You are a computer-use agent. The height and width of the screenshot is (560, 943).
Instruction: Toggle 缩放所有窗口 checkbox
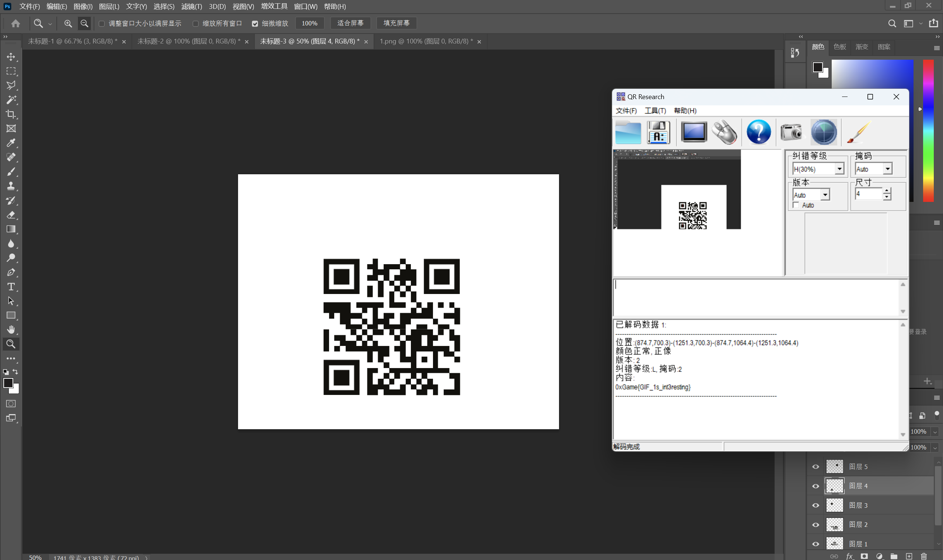click(x=195, y=24)
